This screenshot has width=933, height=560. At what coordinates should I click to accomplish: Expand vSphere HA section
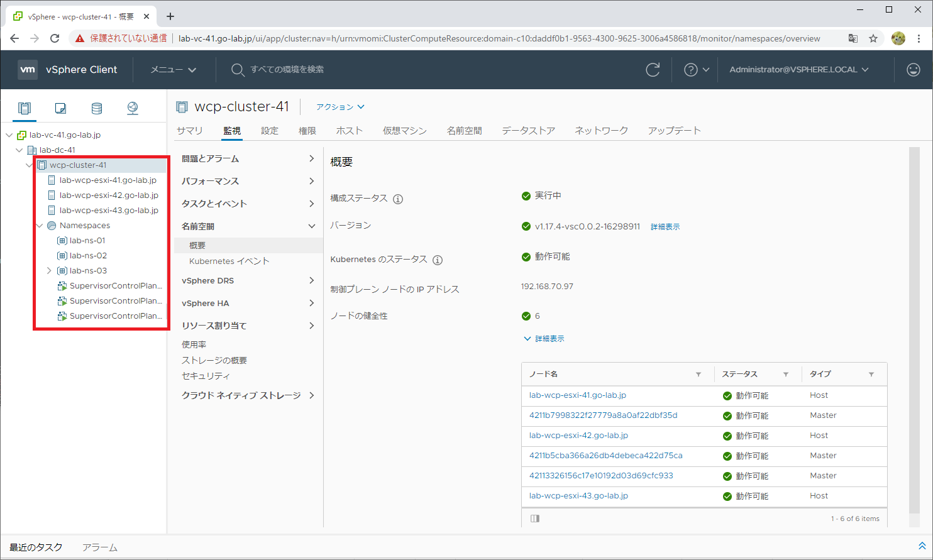coord(248,304)
